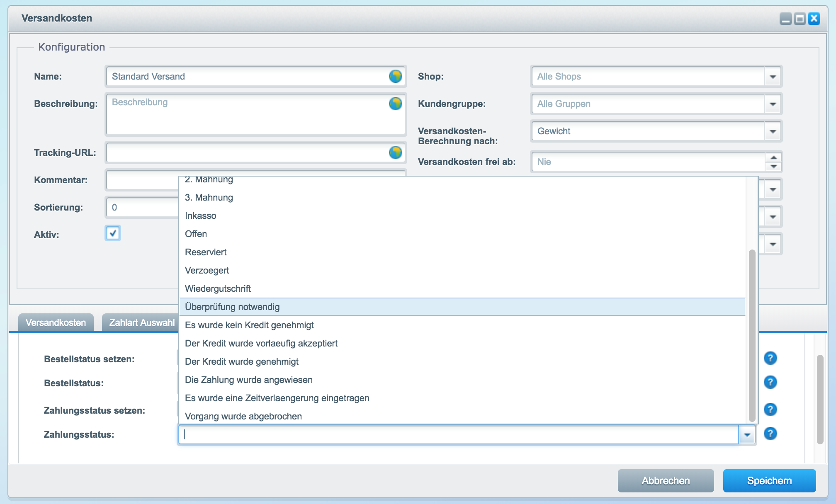Image resolution: width=836 pixels, height=504 pixels.
Task: Click the Versandkosten frei ab field
Action: click(648, 162)
